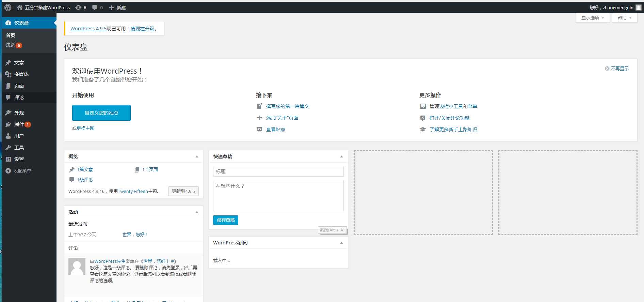This screenshot has width=644, height=302.
Task: Open the 外观 menu label
Action: tap(19, 113)
